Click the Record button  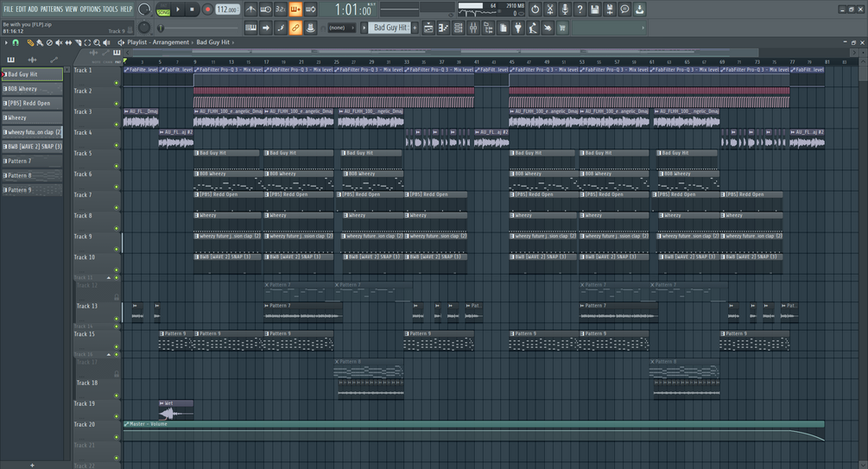point(207,10)
